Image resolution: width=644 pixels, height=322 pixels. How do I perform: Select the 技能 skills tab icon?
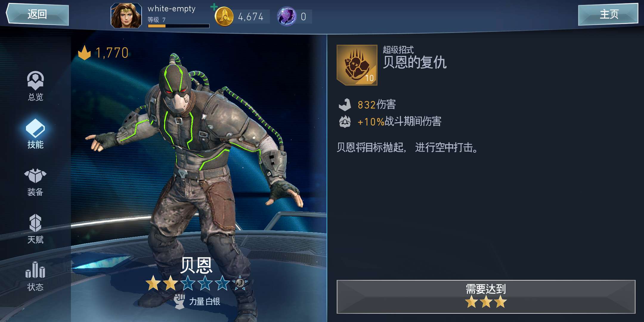point(35,128)
